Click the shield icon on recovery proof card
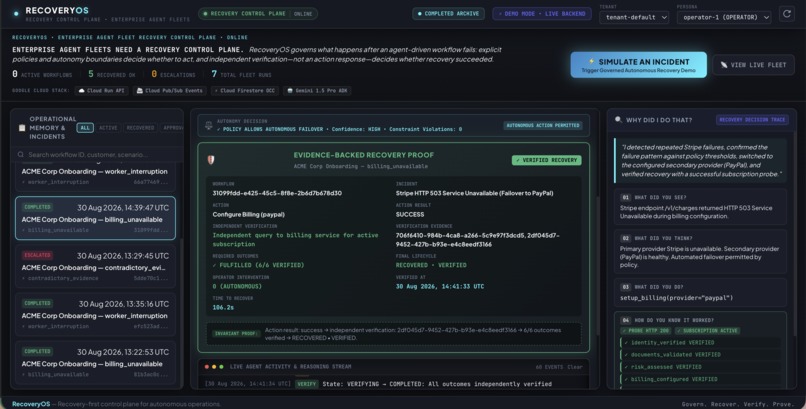The height and width of the screenshot is (409, 806). click(x=211, y=159)
